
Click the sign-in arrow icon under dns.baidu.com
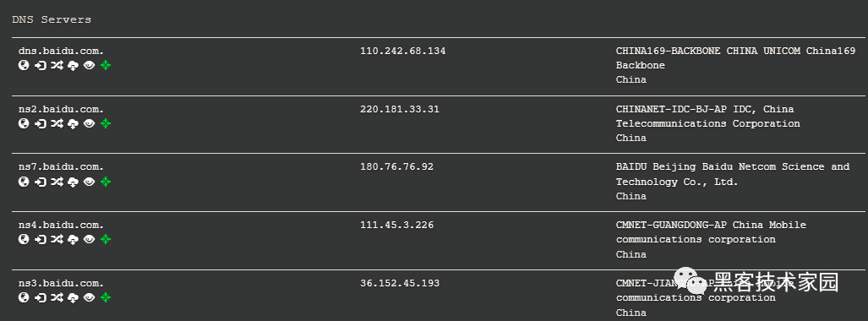tap(40, 65)
